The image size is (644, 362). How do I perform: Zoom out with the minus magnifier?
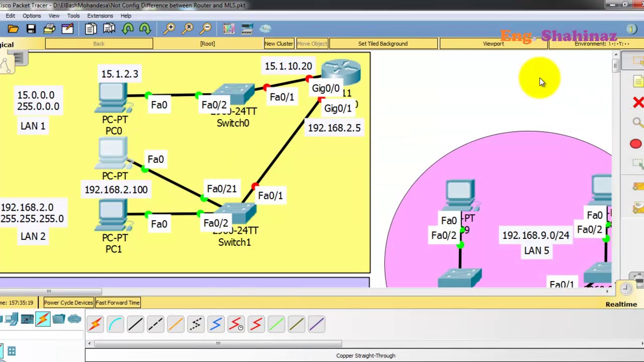(x=206, y=29)
